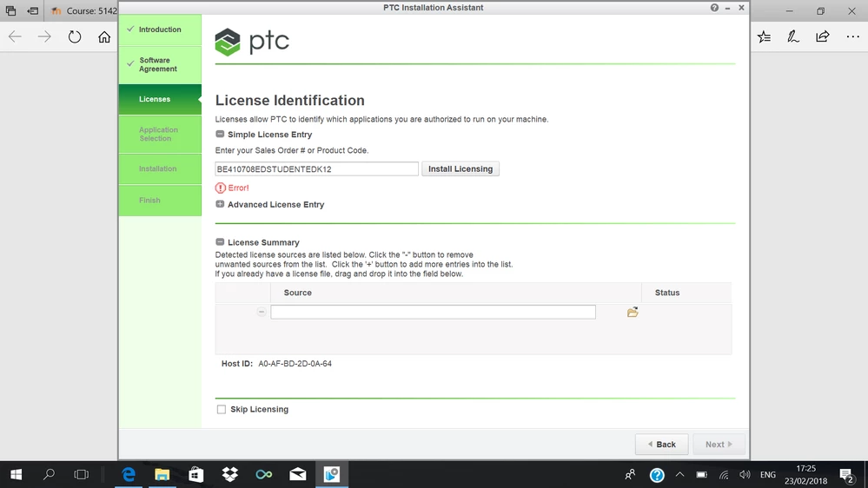Viewport: 868px width, 488px height.
Task: Refresh the page in the browser
Action: point(74,37)
